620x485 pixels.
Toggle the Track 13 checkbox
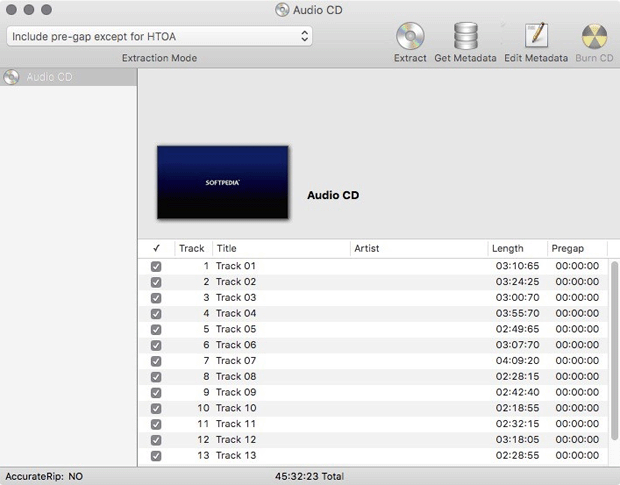pos(156,456)
